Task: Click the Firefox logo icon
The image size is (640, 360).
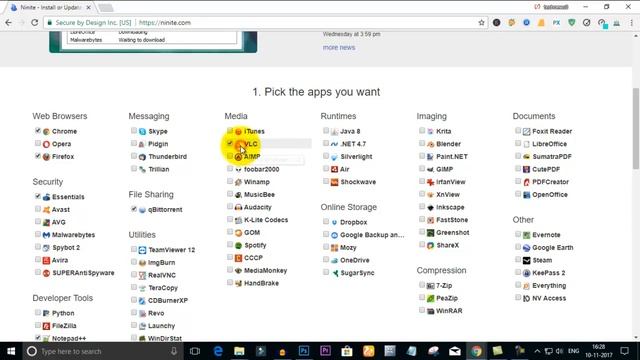Action: [46, 157]
